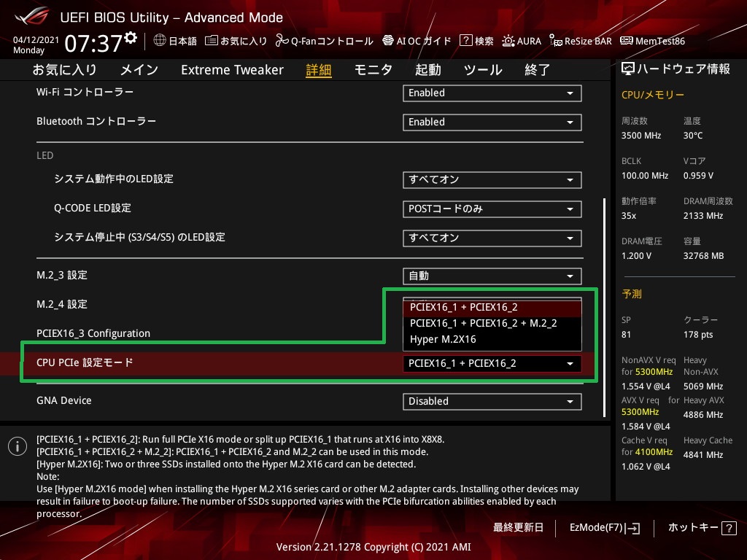Screen dimensions: 747x560
Task: Click the Bluetooth コントローラー label
Action: click(96, 121)
